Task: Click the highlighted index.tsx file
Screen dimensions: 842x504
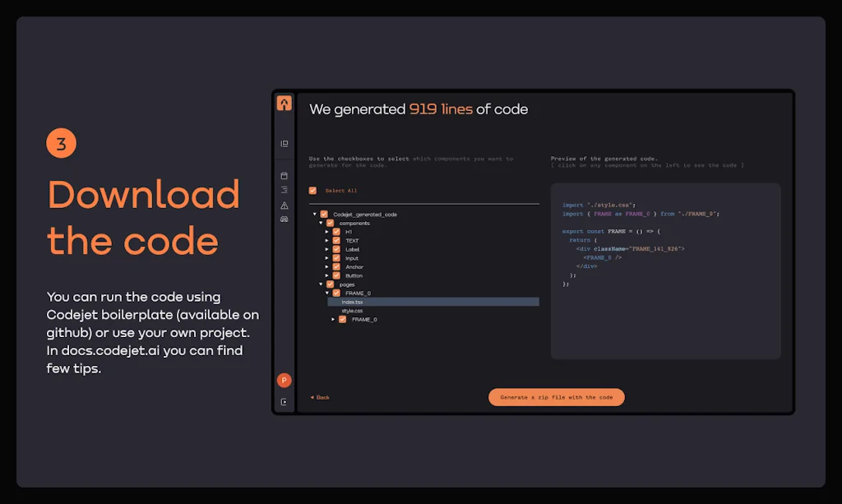Action: 353,302
